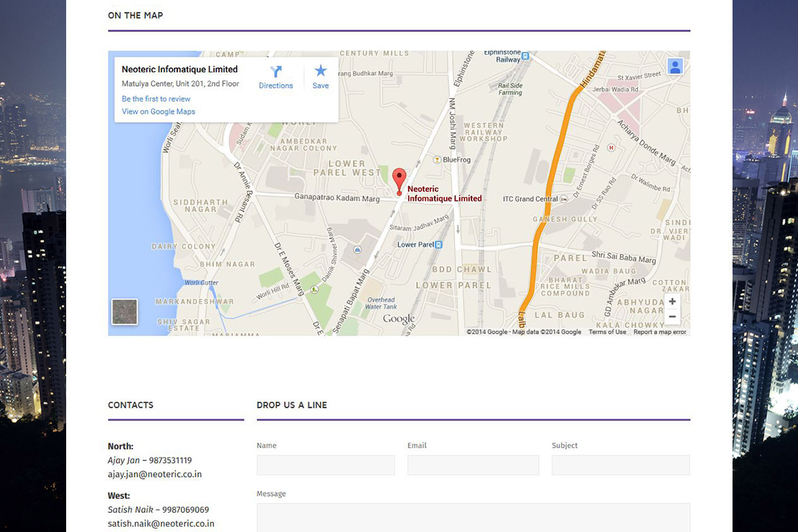The height and width of the screenshot is (532, 798).
Task: Open the 'View on Google Maps' link
Action: pos(158,112)
